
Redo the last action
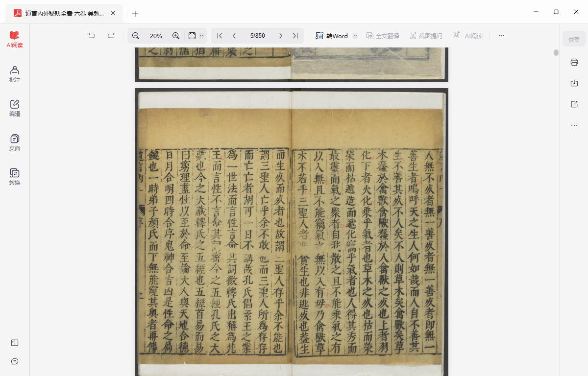point(111,36)
